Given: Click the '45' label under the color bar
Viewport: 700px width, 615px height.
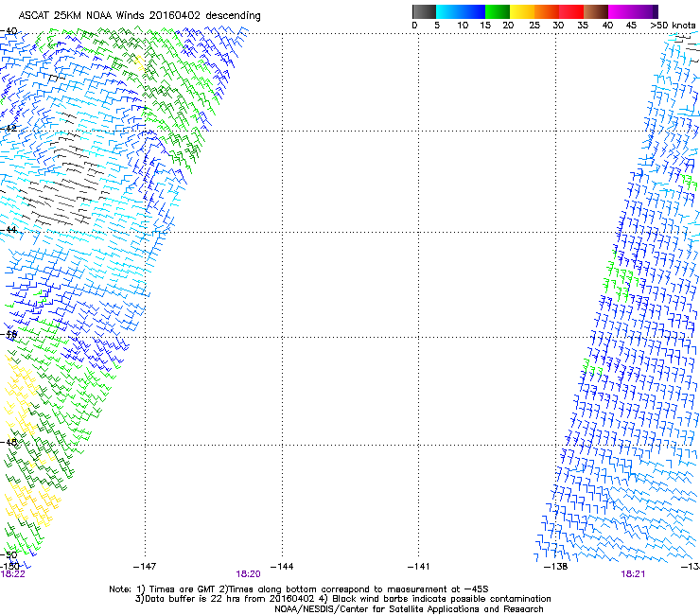Looking at the screenshot, I should [x=631, y=26].
